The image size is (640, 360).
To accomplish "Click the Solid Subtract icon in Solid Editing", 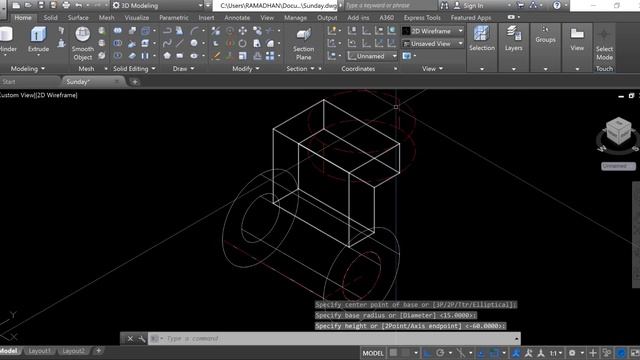I will pyautogui.click(x=118, y=43).
